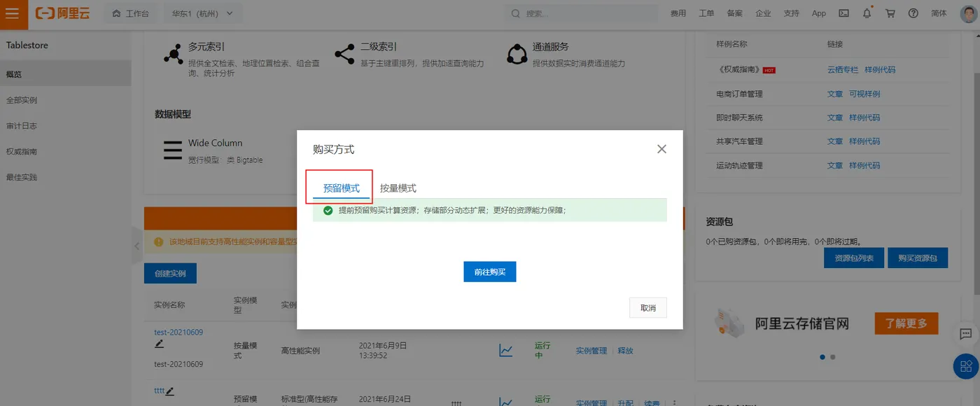Open 样例代码 for 运动轨迹管理
Viewport: 980px width, 406px height.
[864, 166]
